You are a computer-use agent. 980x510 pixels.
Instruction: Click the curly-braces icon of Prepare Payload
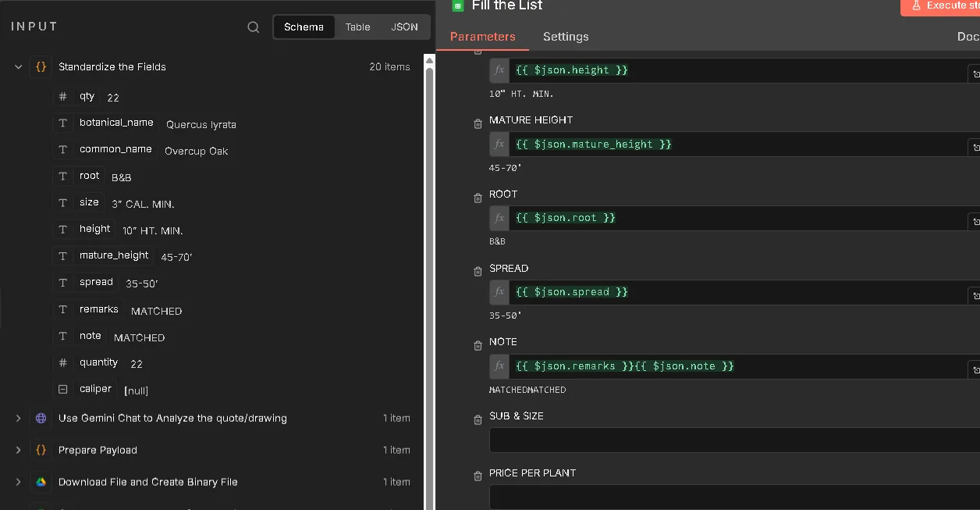point(41,451)
